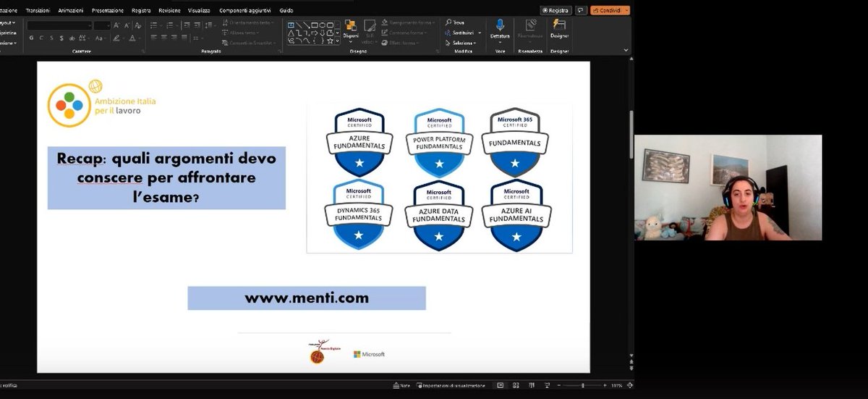Open the Visualizza ribbon tab
Image resolution: width=868 pixels, height=399 pixels.
click(200, 11)
